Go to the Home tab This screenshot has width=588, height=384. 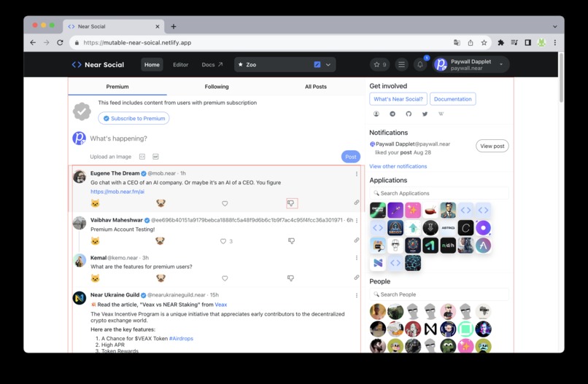[x=152, y=64]
